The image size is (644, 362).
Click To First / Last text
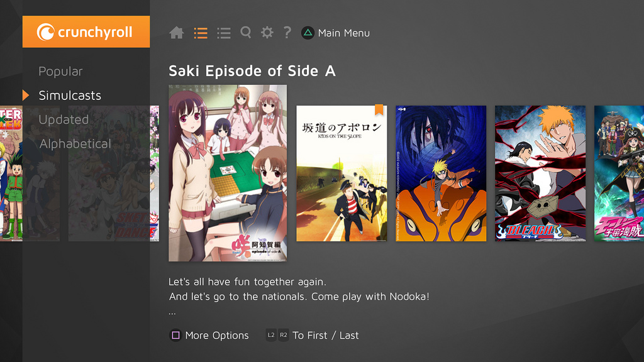326,336
